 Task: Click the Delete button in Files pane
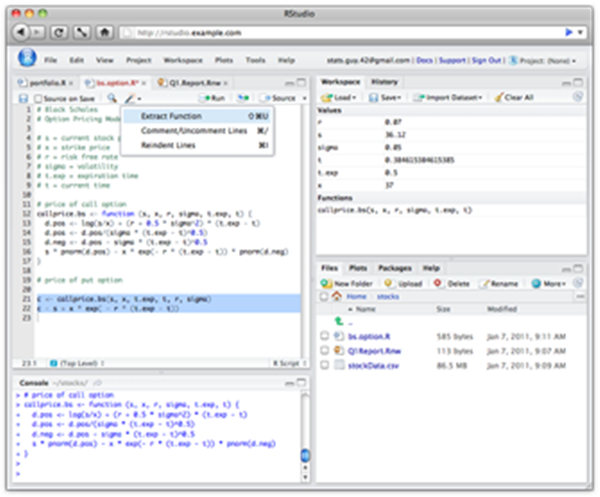click(x=452, y=284)
